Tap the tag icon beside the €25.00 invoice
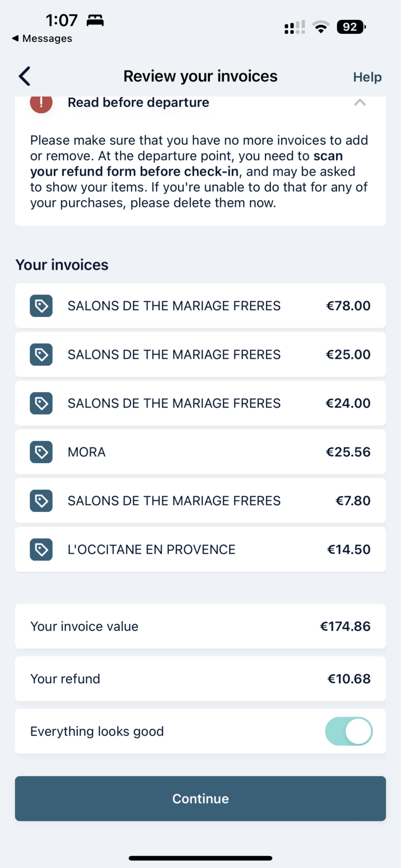The width and height of the screenshot is (401, 868). tap(41, 354)
